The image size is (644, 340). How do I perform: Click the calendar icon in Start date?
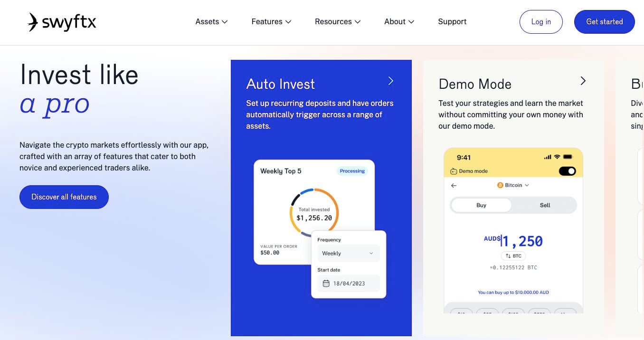click(x=326, y=283)
